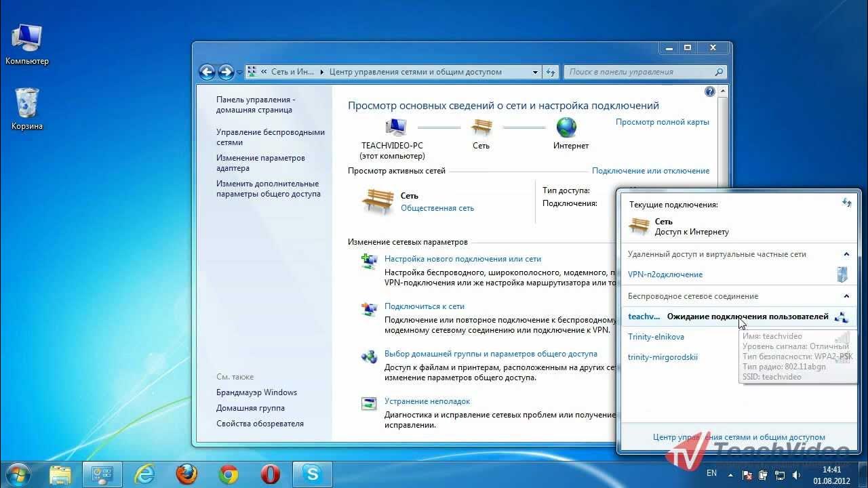
Task: Open Windows Explorer from taskbar
Action: click(60, 474)
